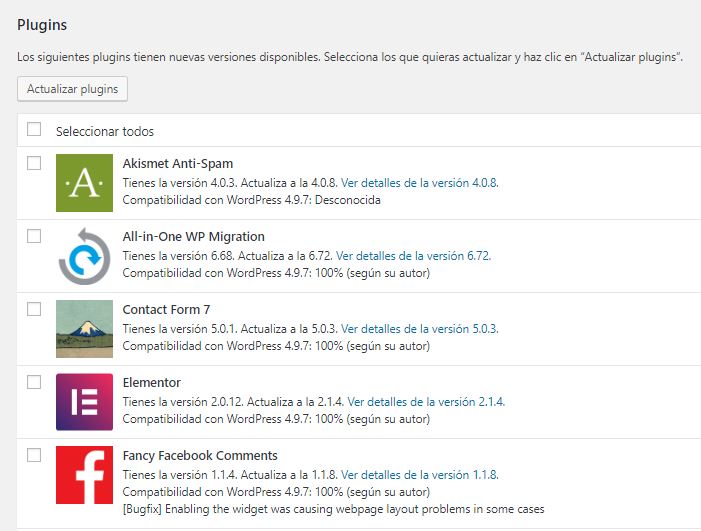Mark the Elementor plugin checkbox
The image size is (701, 531).
[34, 382]
